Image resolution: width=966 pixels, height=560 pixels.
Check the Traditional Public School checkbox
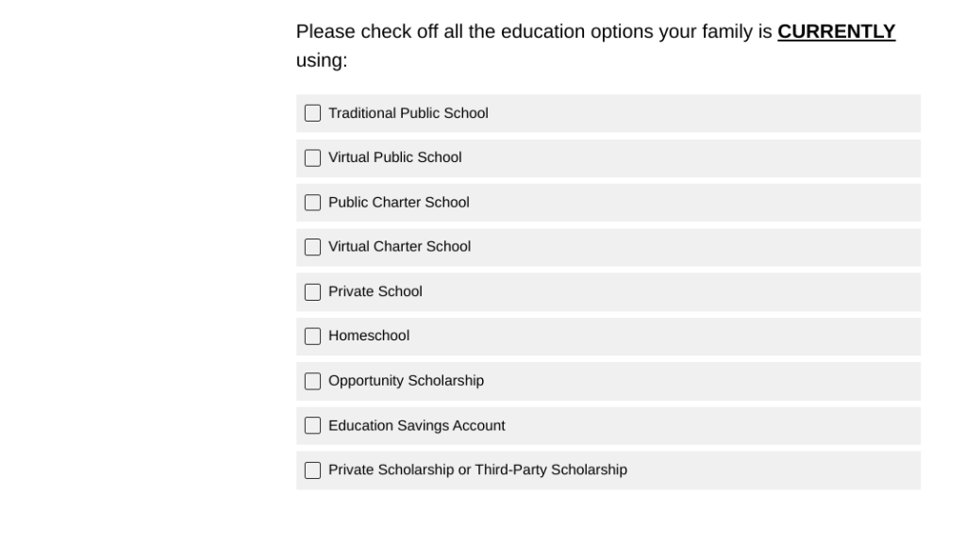[x=312, y=113]
